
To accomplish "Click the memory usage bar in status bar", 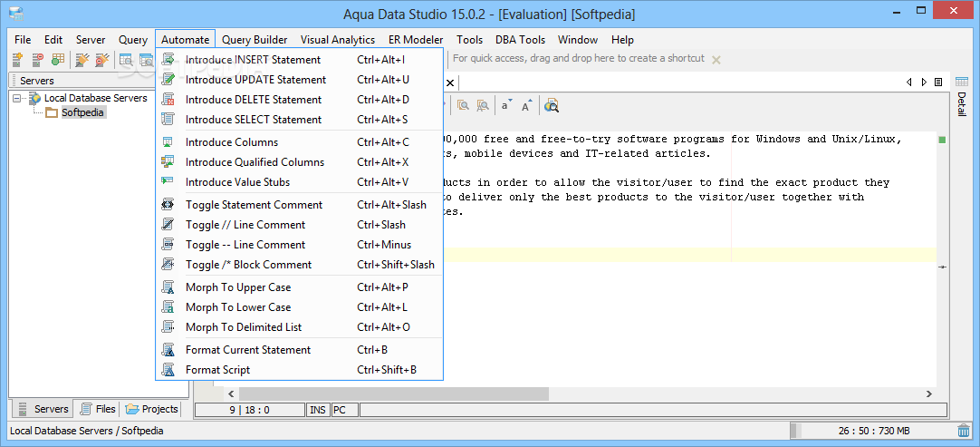I will click(871, 431).
